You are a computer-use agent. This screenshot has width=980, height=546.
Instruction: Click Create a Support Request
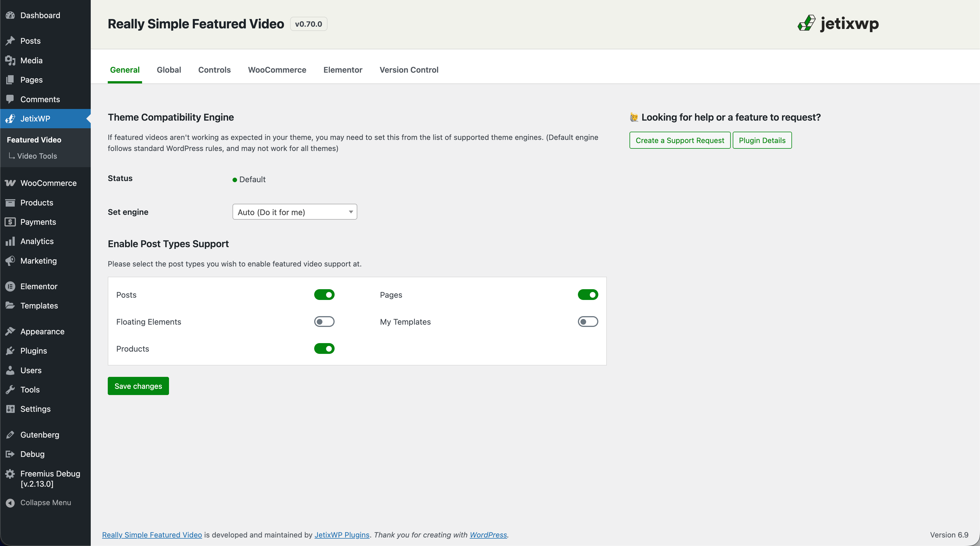[680, 140]
